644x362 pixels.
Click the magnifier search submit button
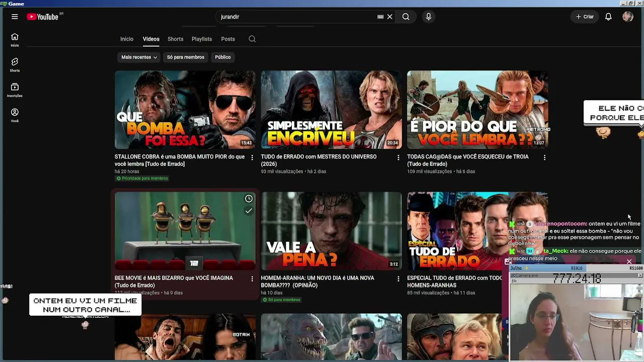[406, 17]
